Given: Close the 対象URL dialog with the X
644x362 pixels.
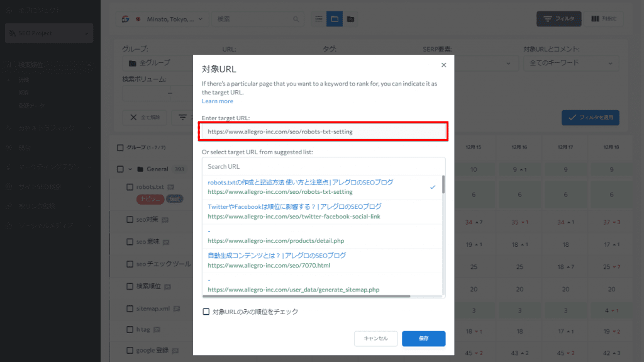Looking at the screenshot, I should [443, 65].
